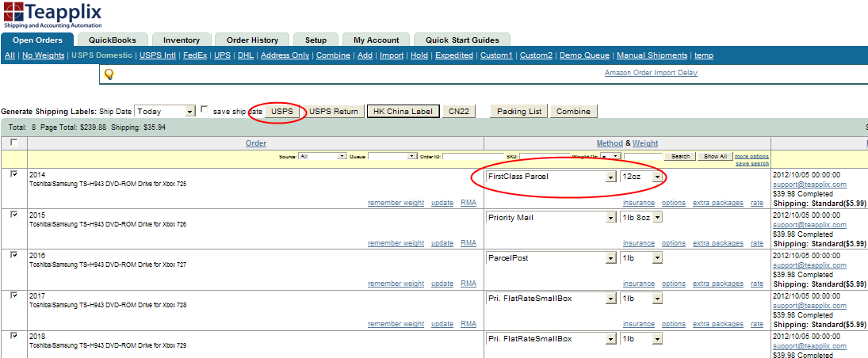Click the USPS Intl filter link
This screenshot has height=358, width=868.
pyautogui.click(x=158, y=55)
